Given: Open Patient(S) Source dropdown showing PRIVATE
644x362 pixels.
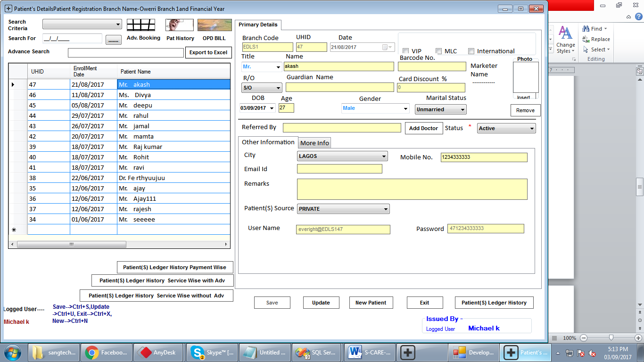Looking at the screenshot, I should click(343, 209).
